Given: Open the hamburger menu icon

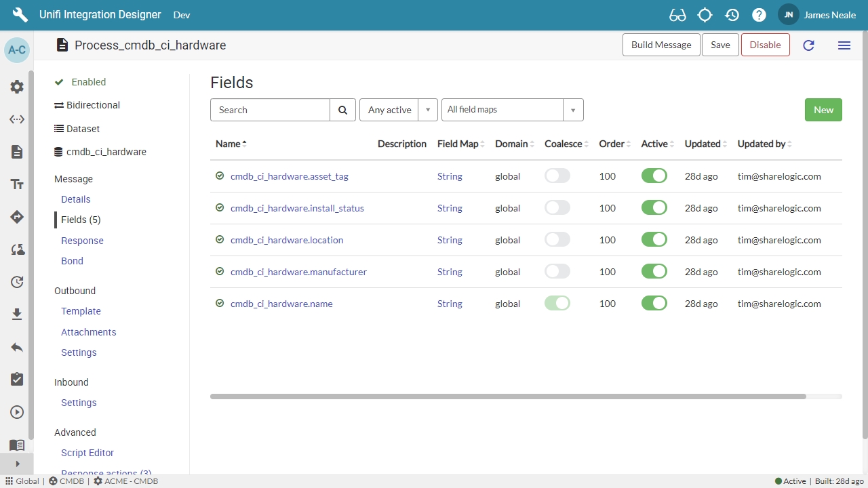Looking at the screenshot, I should pyautogui.click(x=844, y=45).
